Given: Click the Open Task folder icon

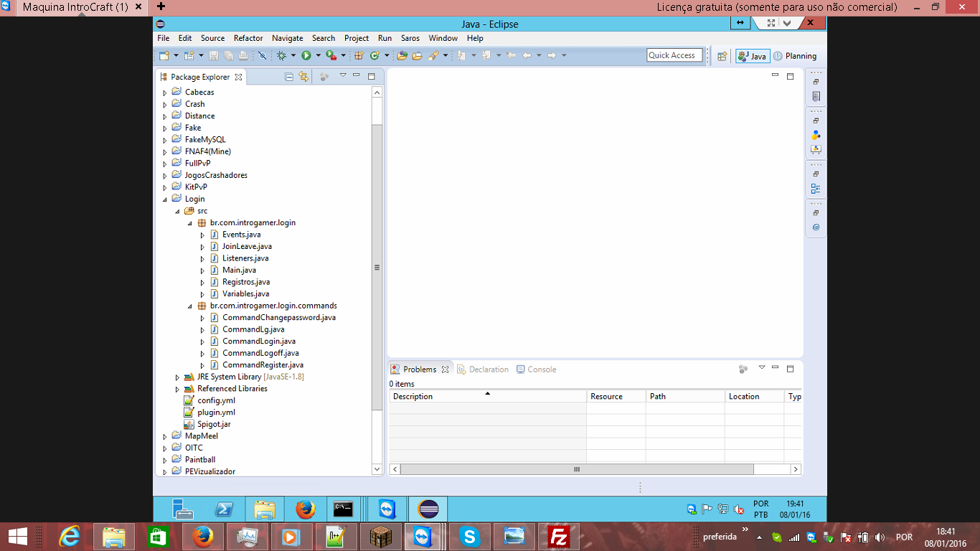Looking at the screenshot, I should click(417, 55).
